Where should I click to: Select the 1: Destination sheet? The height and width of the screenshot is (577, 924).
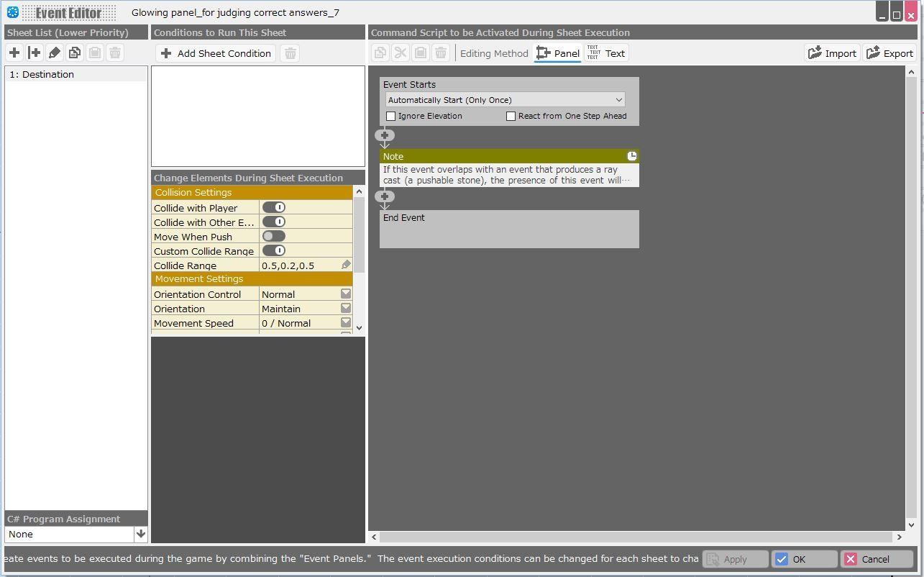pos(76,74)
